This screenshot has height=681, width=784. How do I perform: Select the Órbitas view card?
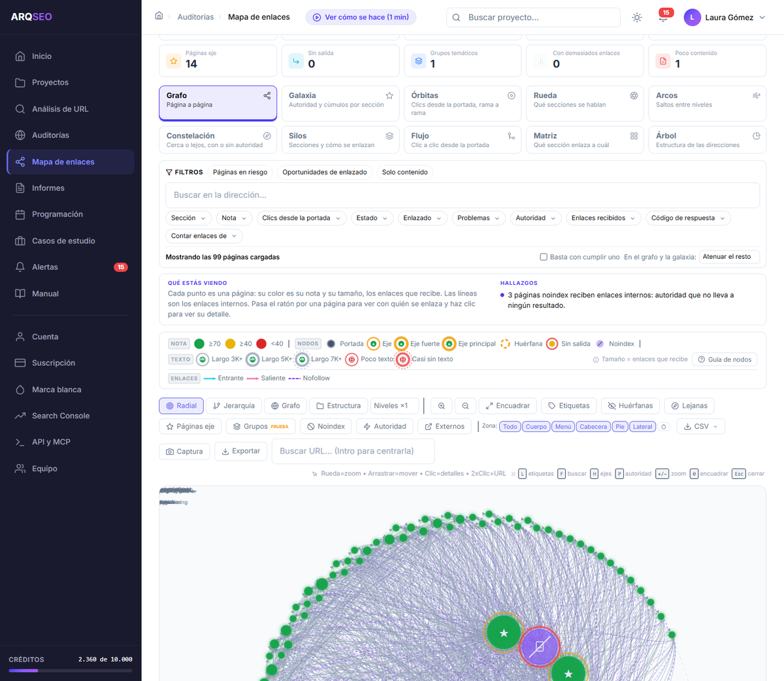463,103
